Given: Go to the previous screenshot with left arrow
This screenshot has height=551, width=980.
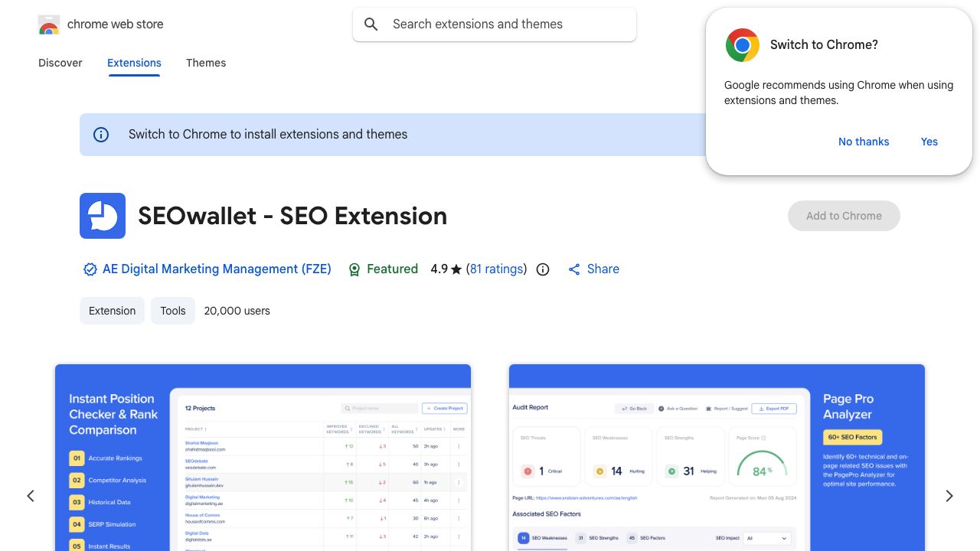Looking at the screenshot, I should 31,496.
